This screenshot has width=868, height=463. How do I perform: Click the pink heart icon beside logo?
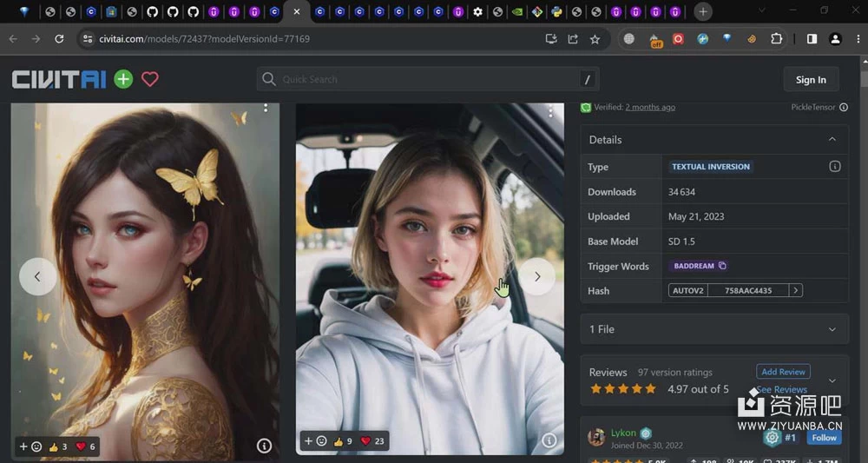point(150,79)
